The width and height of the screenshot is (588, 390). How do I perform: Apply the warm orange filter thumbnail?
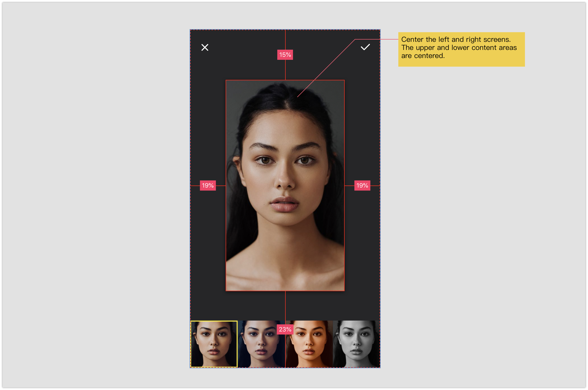(309, 344)
